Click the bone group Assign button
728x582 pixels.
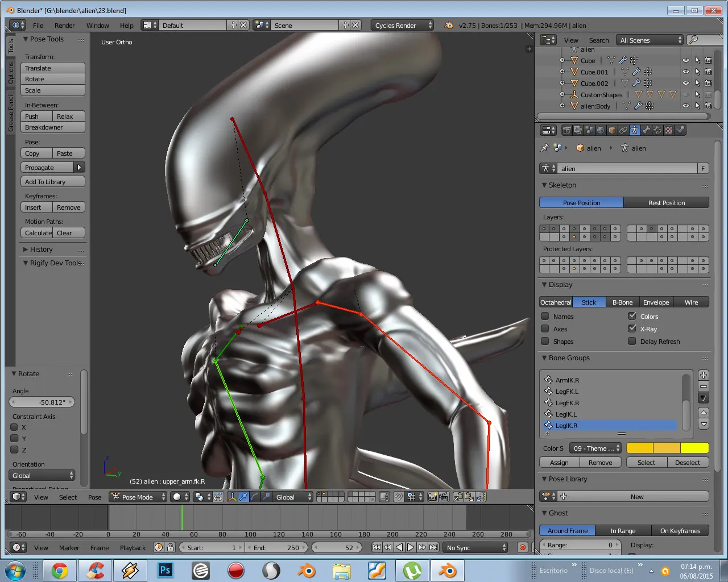tap(559, 462)
